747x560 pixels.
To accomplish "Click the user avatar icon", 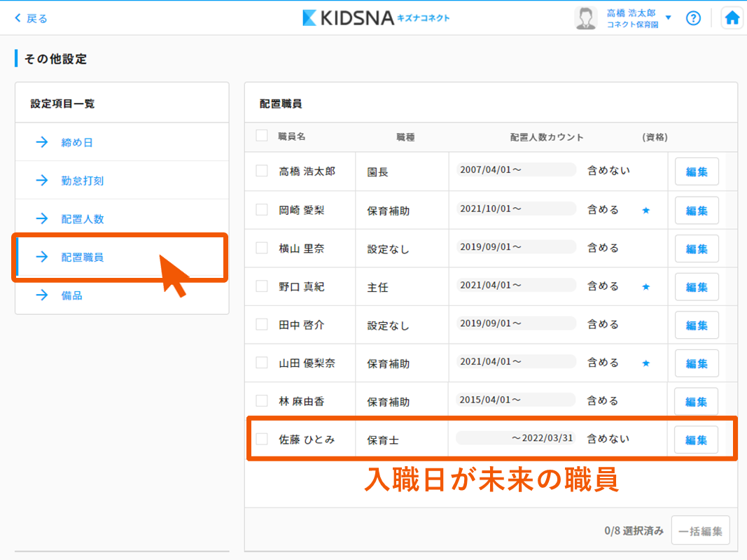I will [585, 18].
